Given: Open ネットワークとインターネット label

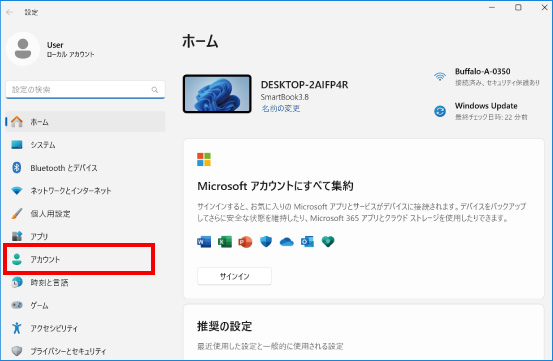Looking at the screenshot, I should click(x=71, y=191).
